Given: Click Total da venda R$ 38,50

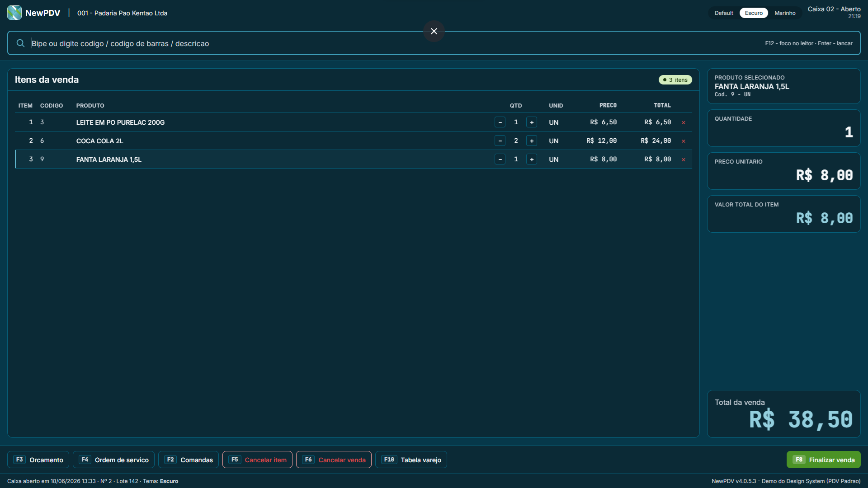Looking at the screenshot, I should [784, 414].
